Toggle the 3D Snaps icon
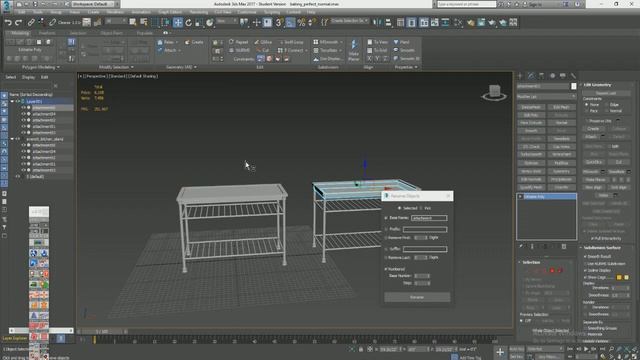 point(279,22)
